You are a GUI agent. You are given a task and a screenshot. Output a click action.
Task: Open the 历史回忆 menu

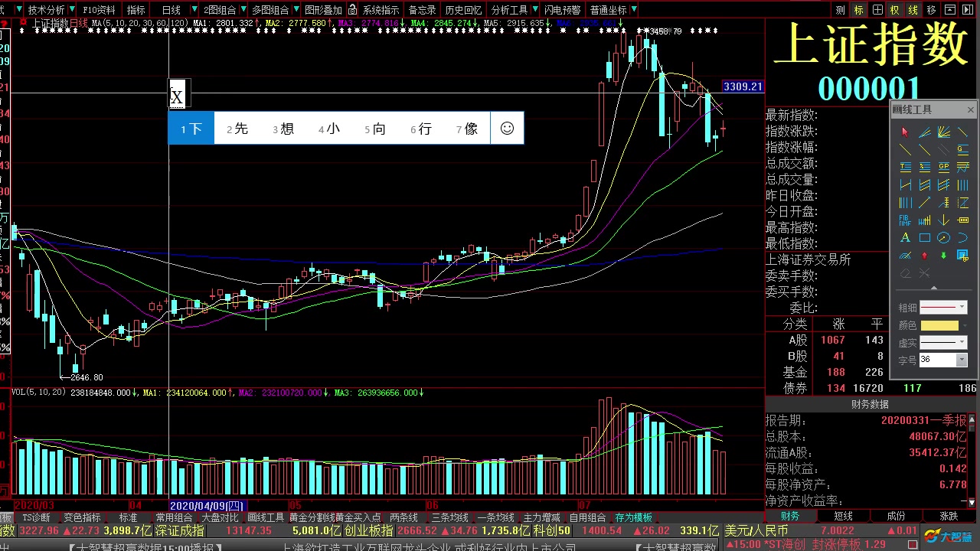463,10
